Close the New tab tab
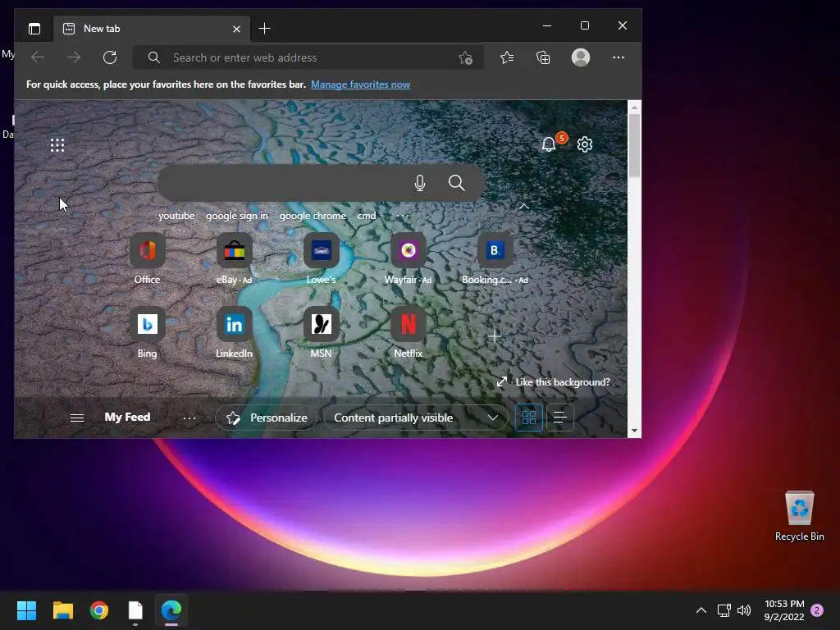This screenshot has height=630, width=840. point(236,29)
